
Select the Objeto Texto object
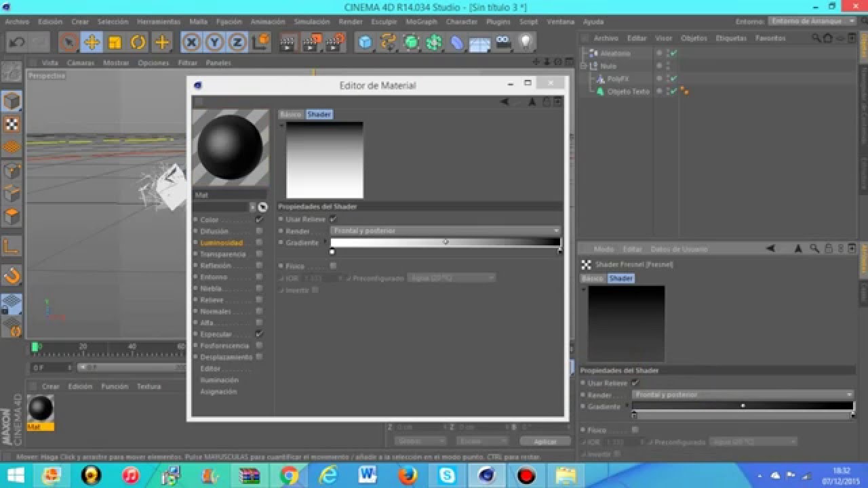[x=628, y=91]
